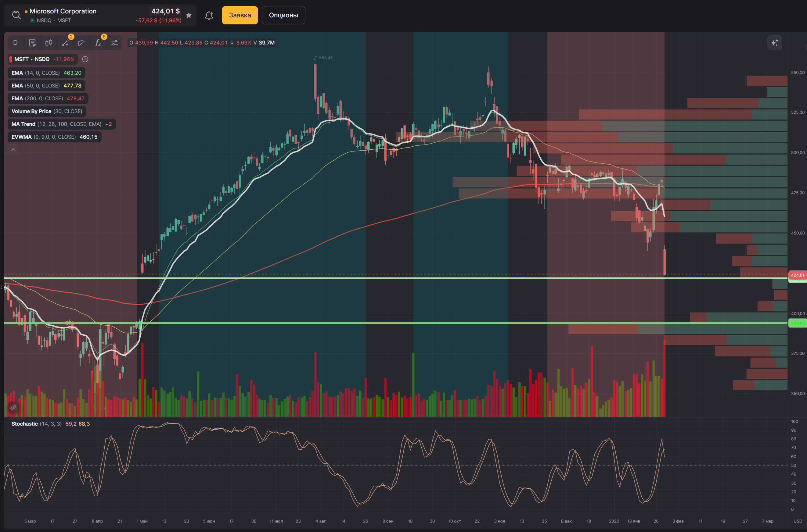Select the chart template cursor icon
This screenshot has width=807, height=532.
tap(32, 43)
